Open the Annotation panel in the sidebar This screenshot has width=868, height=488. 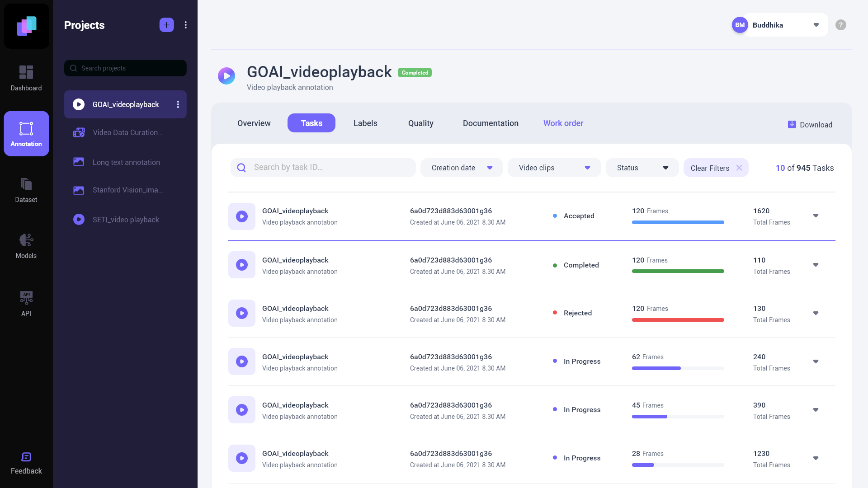click(26, 133)
